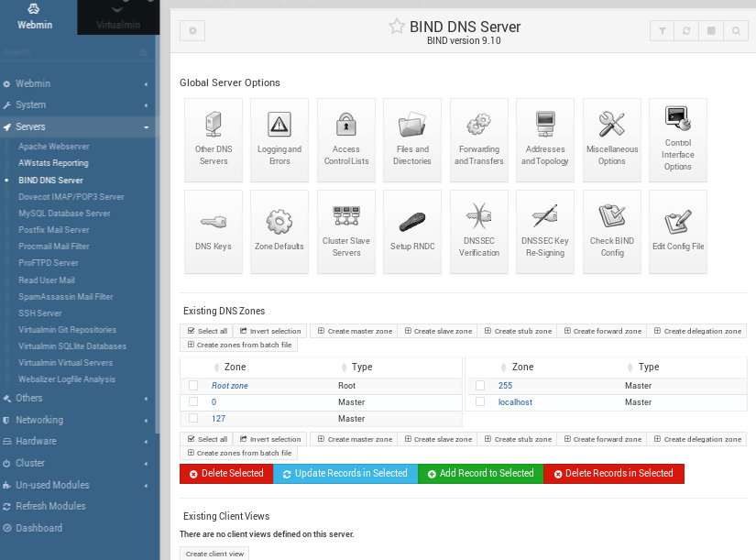This screenshot has width=756, height=560.
Task: Open Access Control Lists icon
Action: [x=345, y=134]
